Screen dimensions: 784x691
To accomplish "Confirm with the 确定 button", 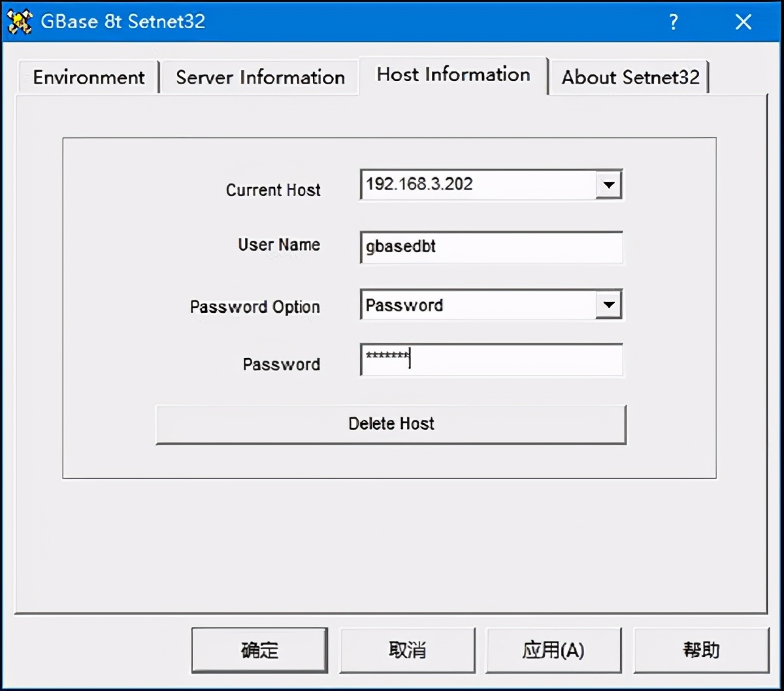I will click(259, 650).
